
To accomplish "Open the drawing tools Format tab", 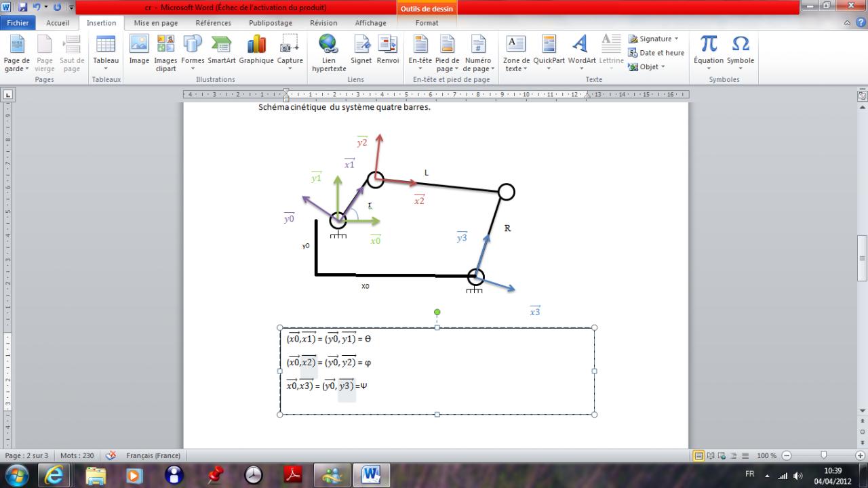I will tap(427, 23).
